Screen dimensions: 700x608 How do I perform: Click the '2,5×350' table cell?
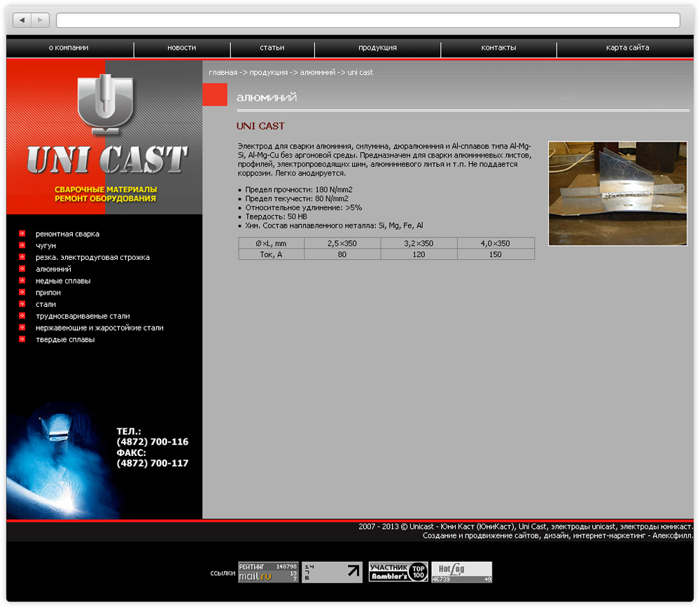342,244
